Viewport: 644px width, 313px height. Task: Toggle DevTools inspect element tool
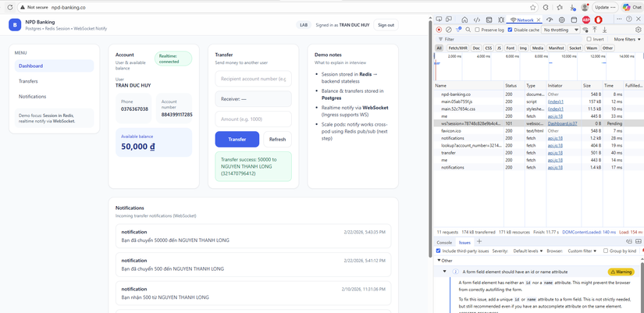pyautogui.click(x=439, y=20)
